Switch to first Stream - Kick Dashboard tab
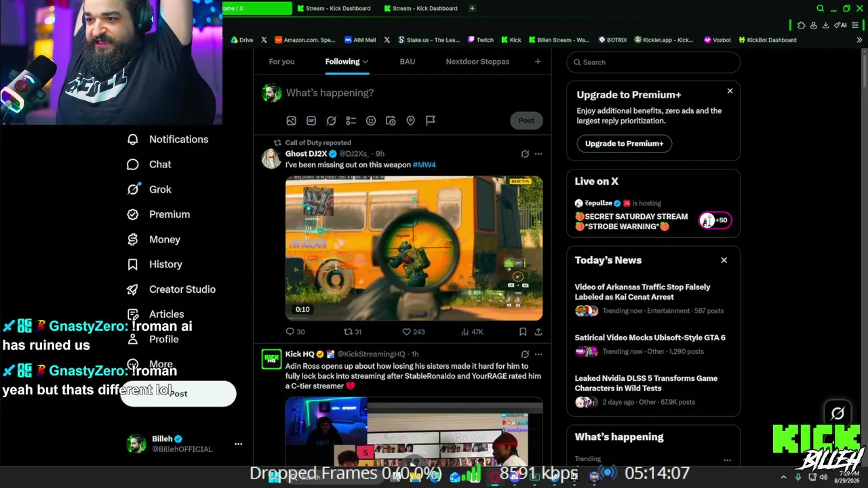The height and width of the screenshot is (488, 868). click(334, 8)
